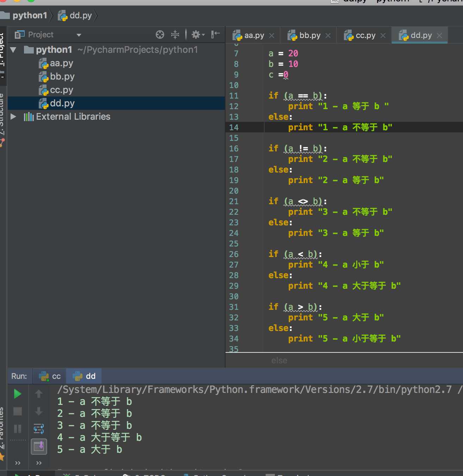Click the Stop process square button
The width and height of the screenshot is (463, 476).
17,411
